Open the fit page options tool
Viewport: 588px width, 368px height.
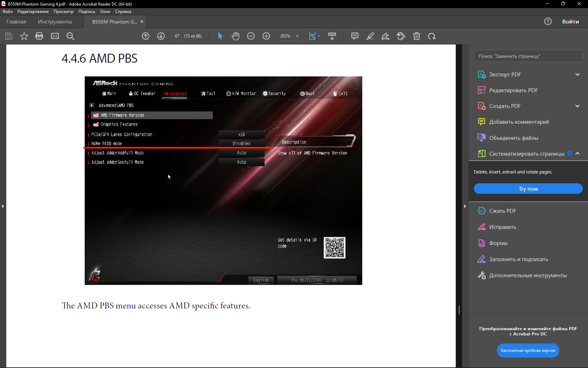[x=314, y=36]
